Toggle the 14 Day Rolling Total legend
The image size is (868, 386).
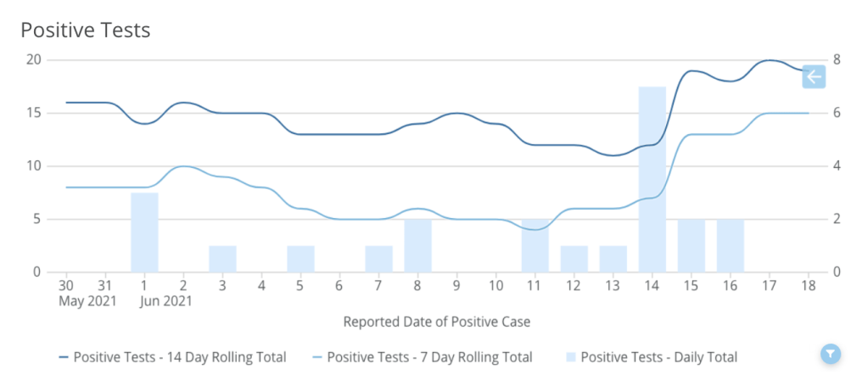pos(180,357)
